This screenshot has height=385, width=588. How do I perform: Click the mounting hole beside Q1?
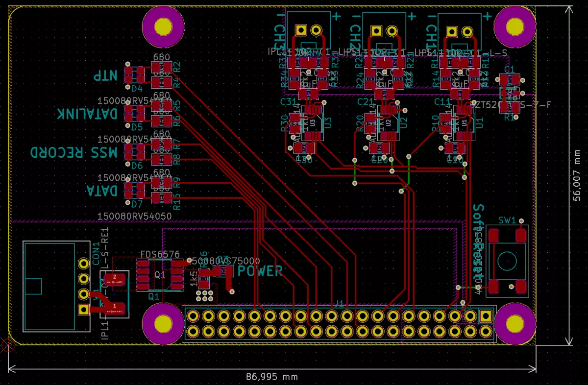click(163, 324)
